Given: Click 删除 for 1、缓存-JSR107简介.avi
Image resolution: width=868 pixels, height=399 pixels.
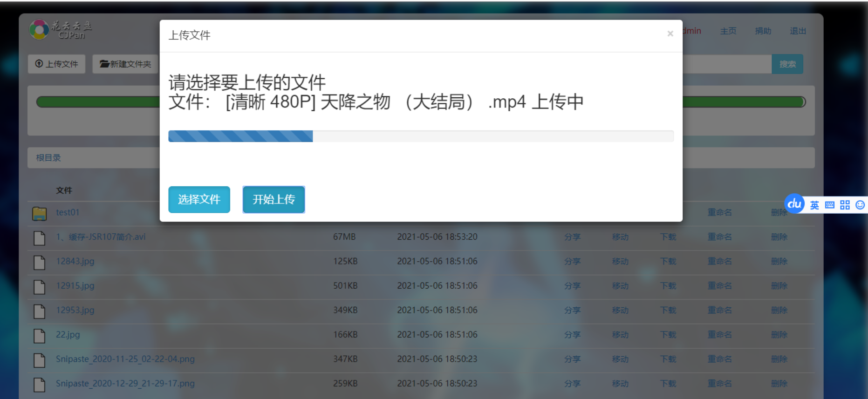Looking at the screenshot, I should (x=779, y=237).
